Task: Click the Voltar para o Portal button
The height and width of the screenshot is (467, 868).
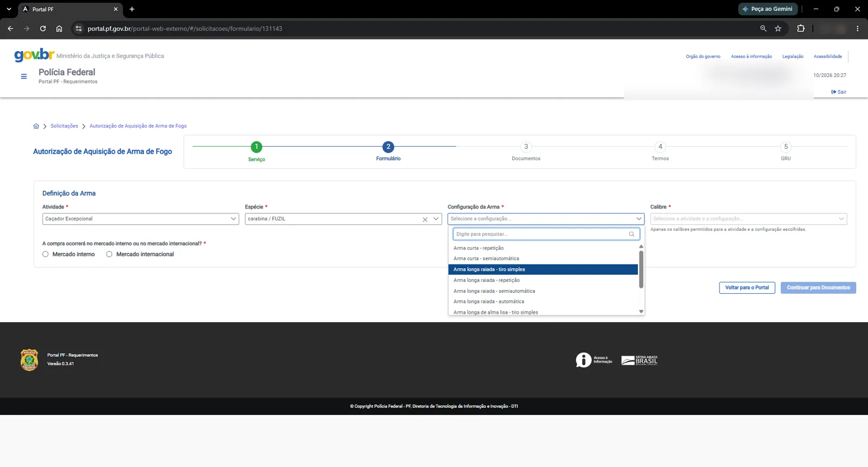Action: point(747,288)
